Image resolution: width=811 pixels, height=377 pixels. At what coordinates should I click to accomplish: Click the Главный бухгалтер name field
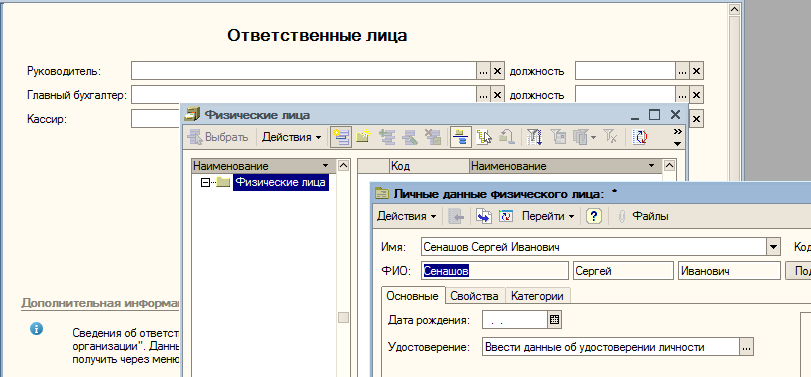point(303,95)
